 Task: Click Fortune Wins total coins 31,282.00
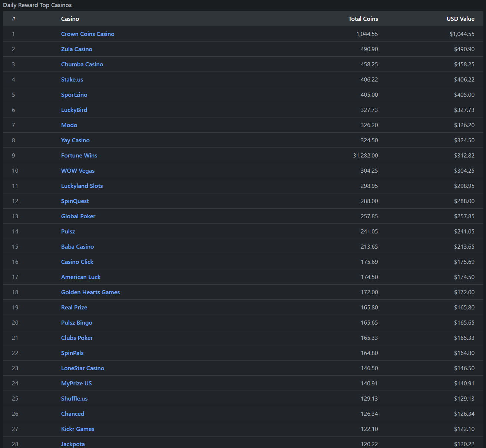click(366, 155)
